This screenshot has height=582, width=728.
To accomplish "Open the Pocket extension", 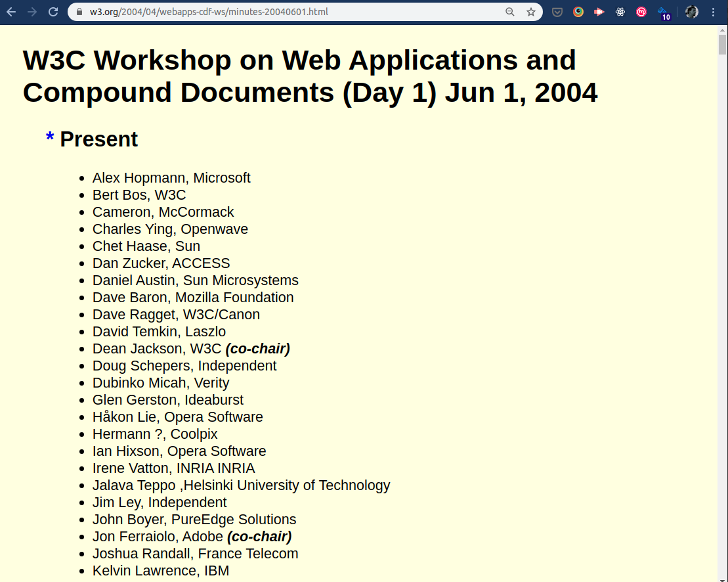I will point(557,12).
